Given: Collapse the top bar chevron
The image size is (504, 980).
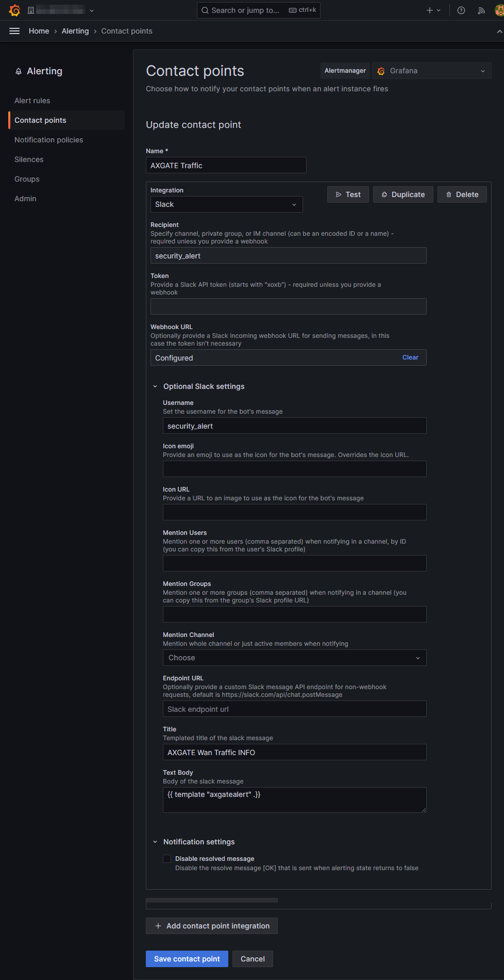Looking at the screenshot, I should pos(499,31).
